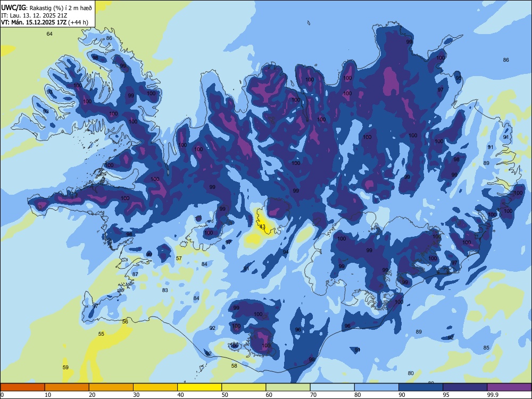Click the map value '64'
The height and width of the screenshot is (399, 532).
tap(49, 34)
